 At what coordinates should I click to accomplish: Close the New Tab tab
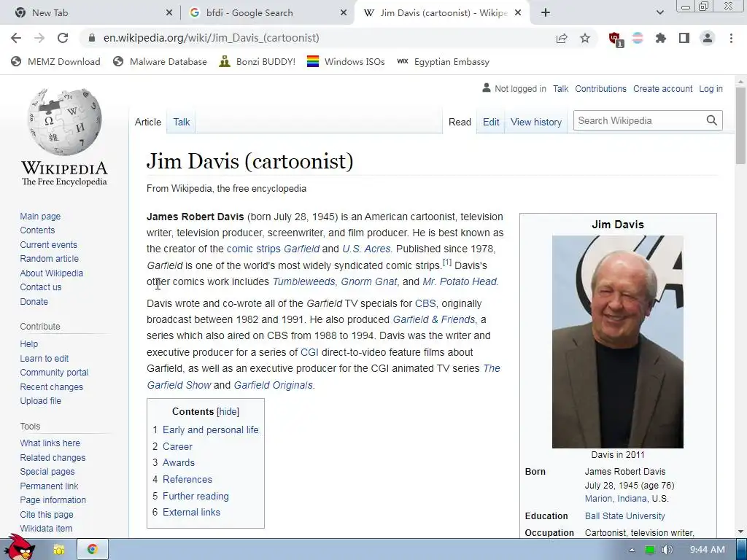pos(169,13)
